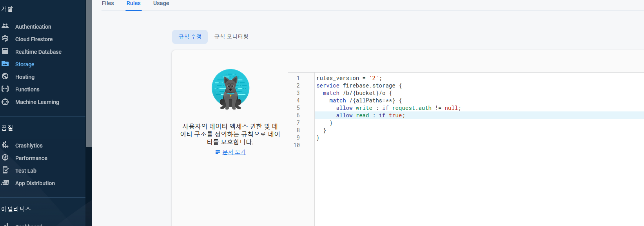Viewport: 644px width, 226px height.
Task: Collapse the 애널리틱스 section header
Action: pos(16,209)
